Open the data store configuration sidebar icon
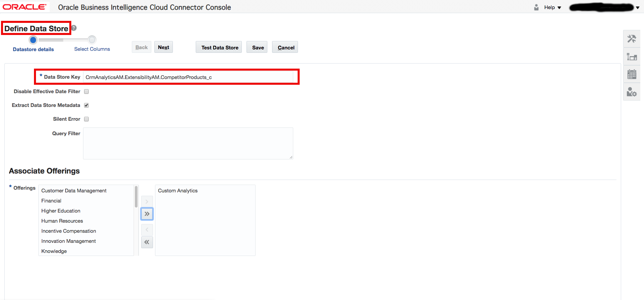This screenshot has height=300, width=644. [632, 57]
